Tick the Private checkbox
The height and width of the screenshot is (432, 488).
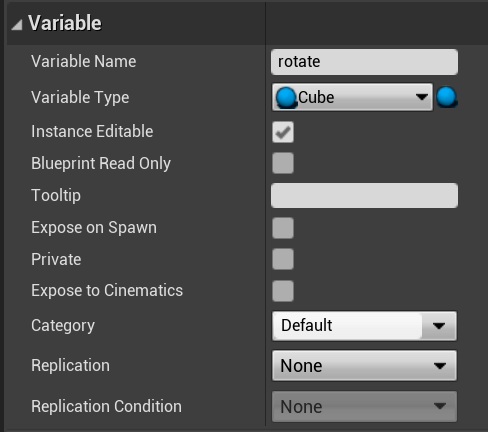[283, 259]
